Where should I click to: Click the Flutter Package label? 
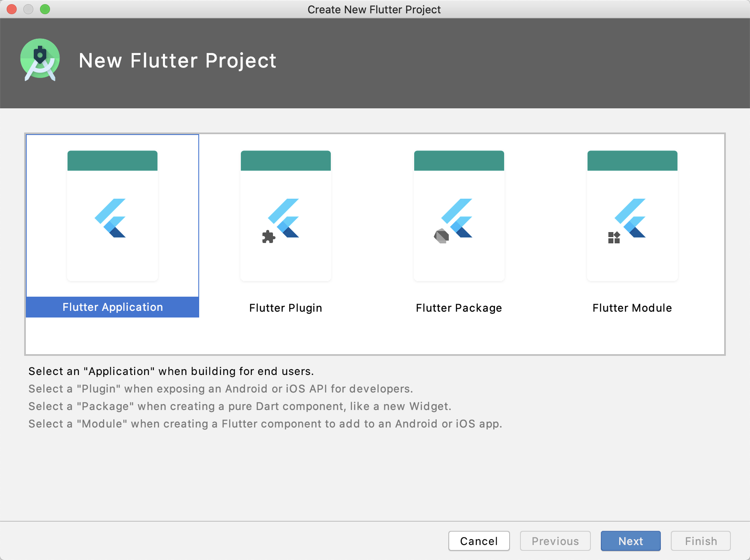tap(459, 308)
